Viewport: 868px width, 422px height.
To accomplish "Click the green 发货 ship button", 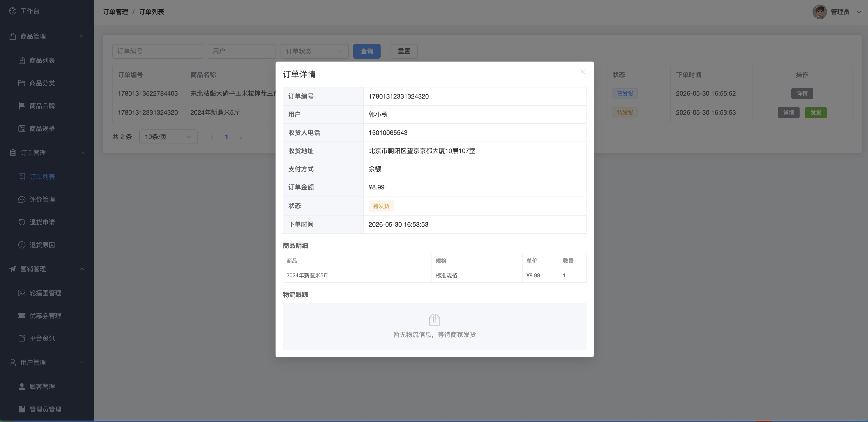I will 815,113.
